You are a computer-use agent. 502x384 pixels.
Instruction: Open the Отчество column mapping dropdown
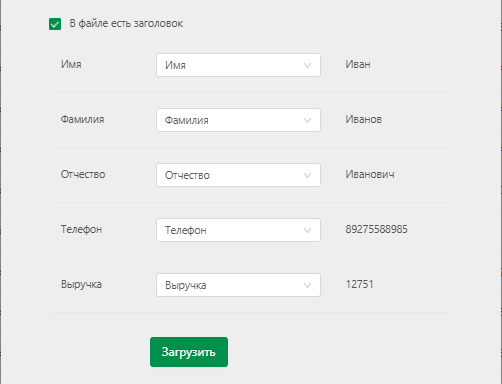click(238, 175)
